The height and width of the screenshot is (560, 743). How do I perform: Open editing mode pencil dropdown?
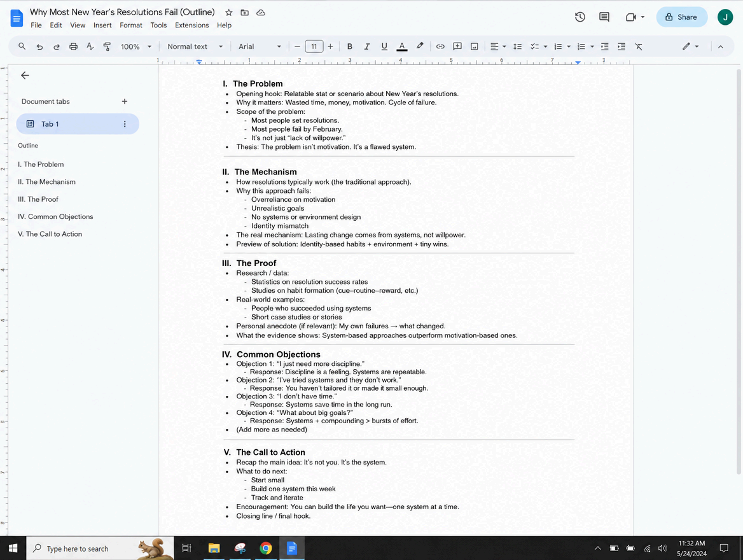[x=690, y=46]
